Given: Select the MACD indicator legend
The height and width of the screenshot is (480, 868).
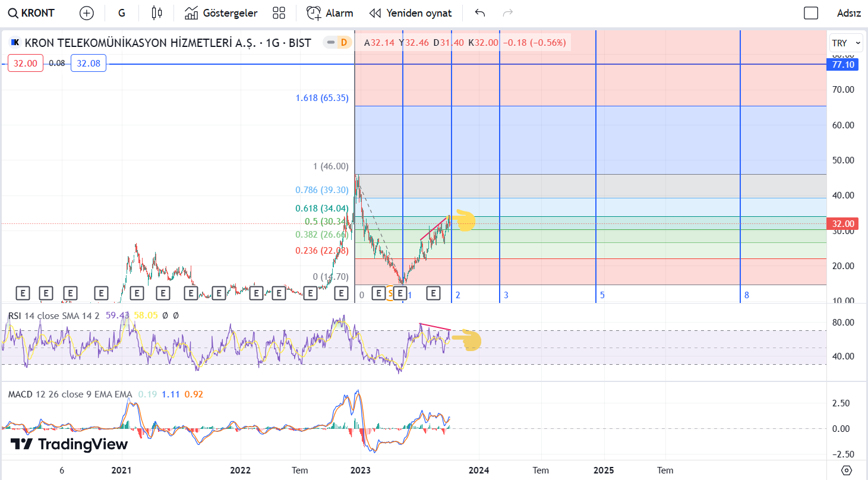Looking at the screenshot, I should pyautogui.click(x=70, y=394).
